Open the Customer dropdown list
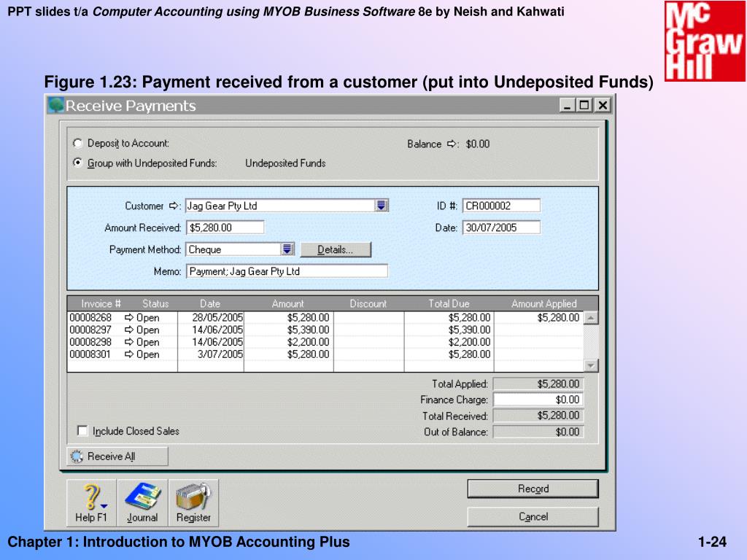This screenshot has width=747, height=560. click(381, 206)
